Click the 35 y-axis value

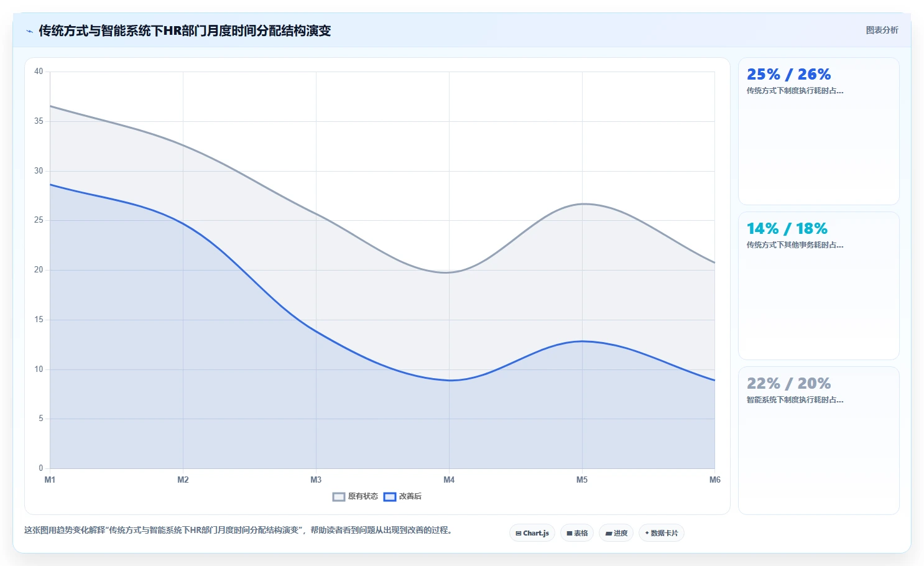point(39,121)
